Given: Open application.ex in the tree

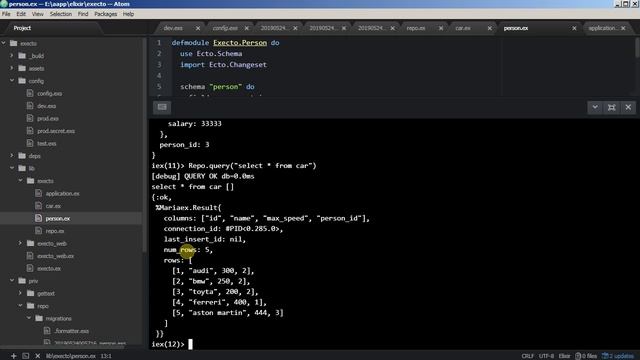Looking at the screenshot, I should pyautogui.click(x=62, y=193).
